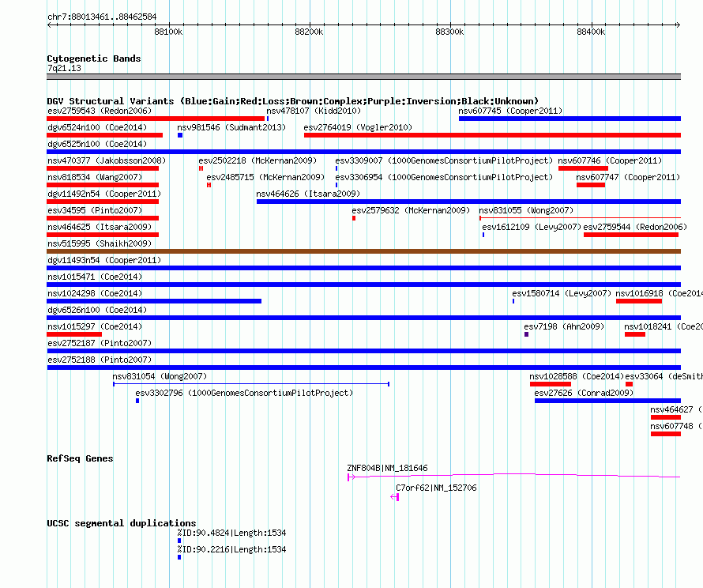This screenshot has height=588, width=703.
Task: Select the DGV Structural Variants track title
Action: click(293, 101)
